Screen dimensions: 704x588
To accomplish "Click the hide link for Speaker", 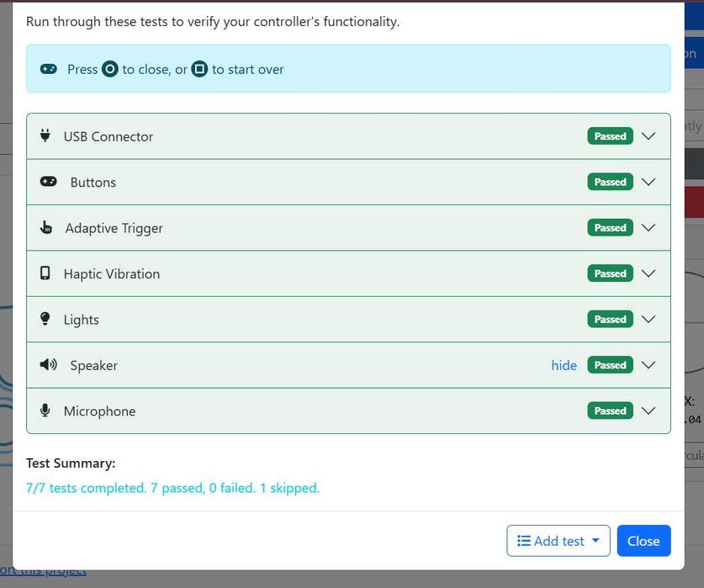I will (564, 365).
